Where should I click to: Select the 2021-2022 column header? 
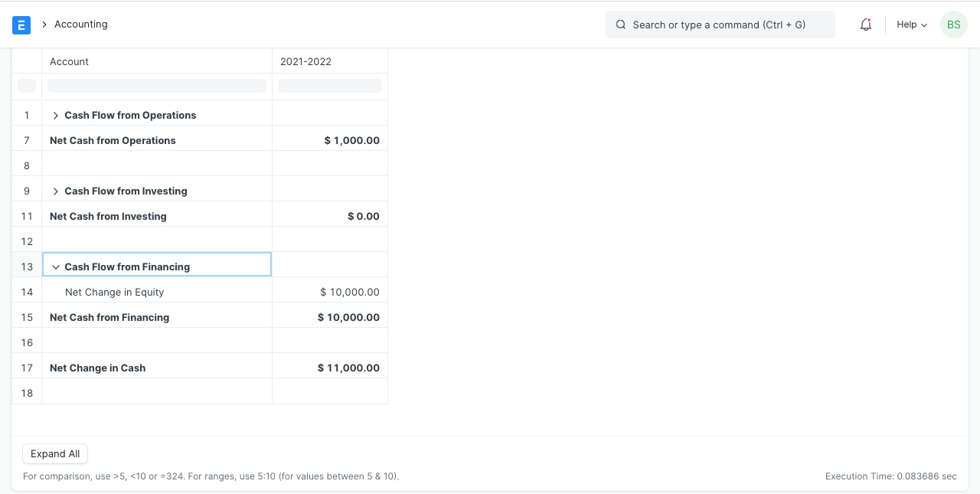pyautogui.click(x=305, y=61)
